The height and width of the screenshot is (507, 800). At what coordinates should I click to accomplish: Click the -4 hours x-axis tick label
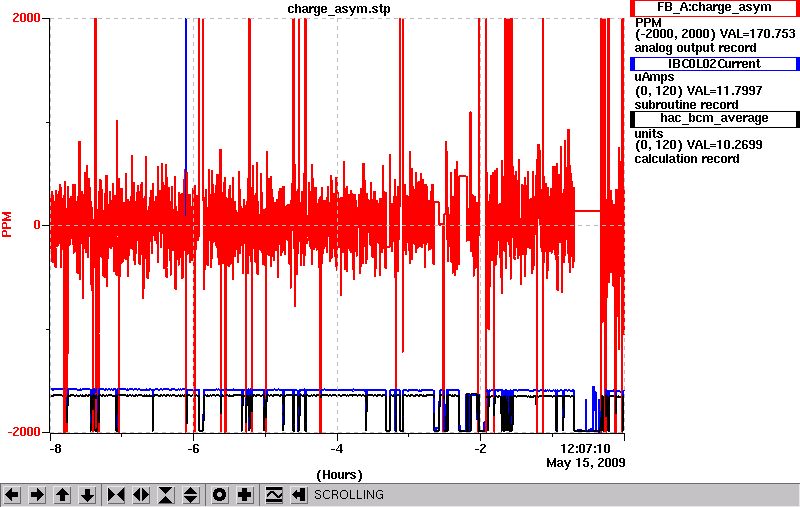pos(337,449)
